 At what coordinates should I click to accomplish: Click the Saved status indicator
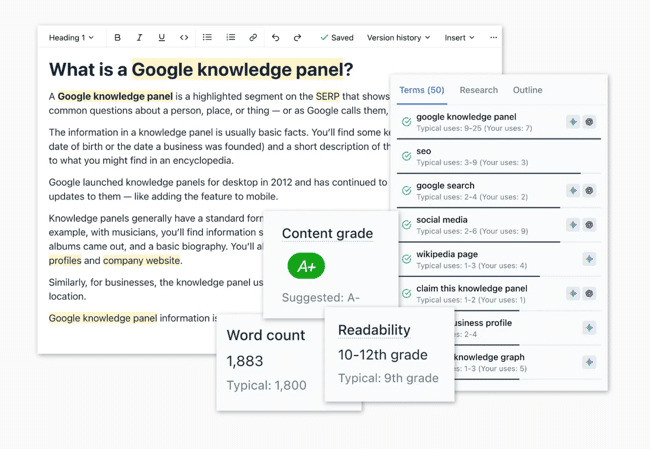point(337,38)
